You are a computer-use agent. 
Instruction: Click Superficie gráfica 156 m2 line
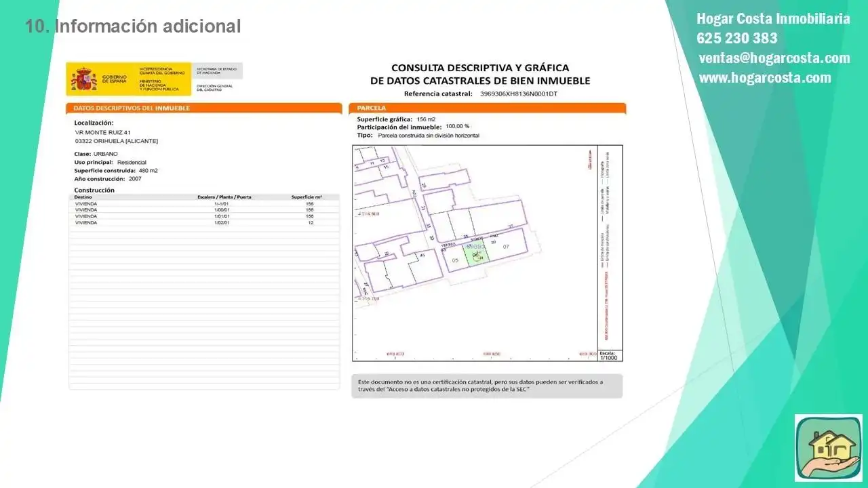pyautogui.click(x=396, y=119)
